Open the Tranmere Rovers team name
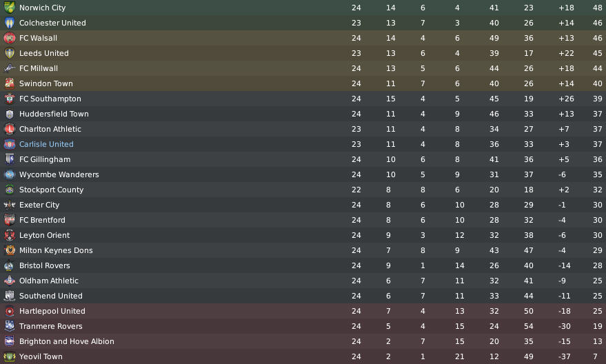The height and width of the screenshot is (364, 606). (51, 326)
